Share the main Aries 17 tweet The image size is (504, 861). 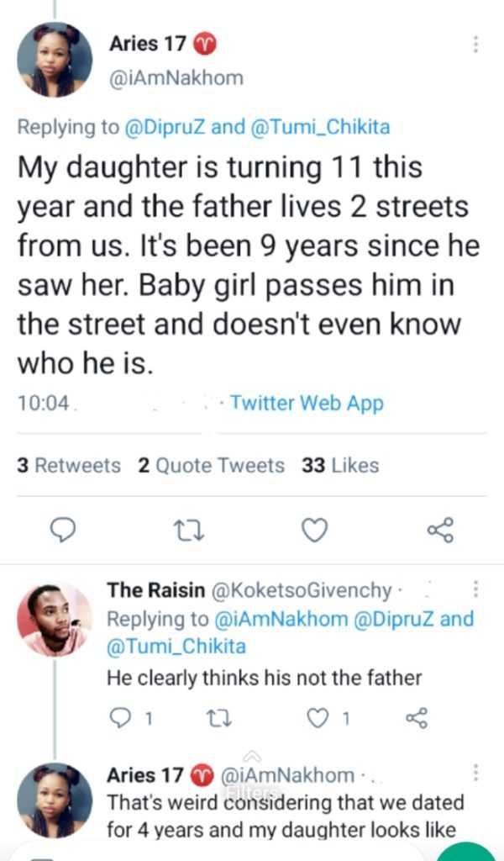point(440,530)
